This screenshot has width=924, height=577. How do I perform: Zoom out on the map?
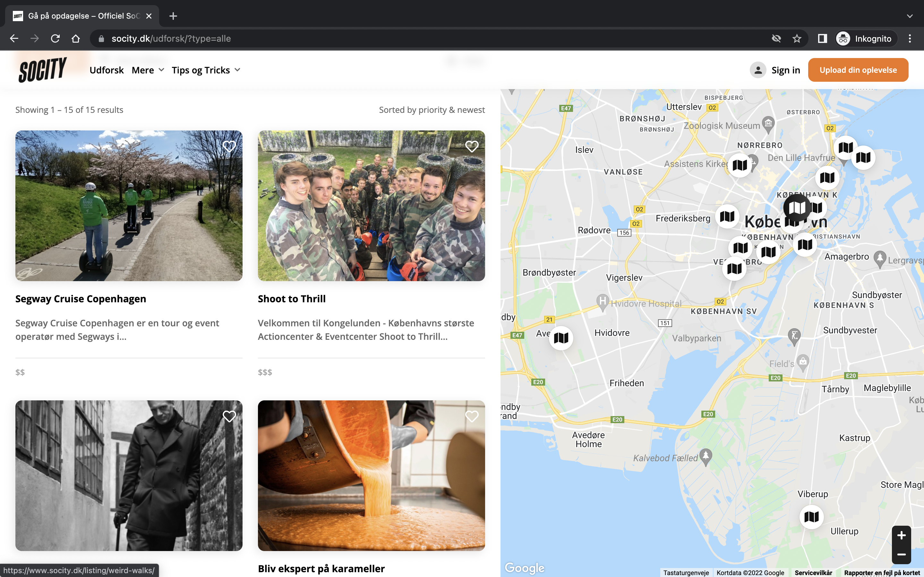tap(901, 555)
